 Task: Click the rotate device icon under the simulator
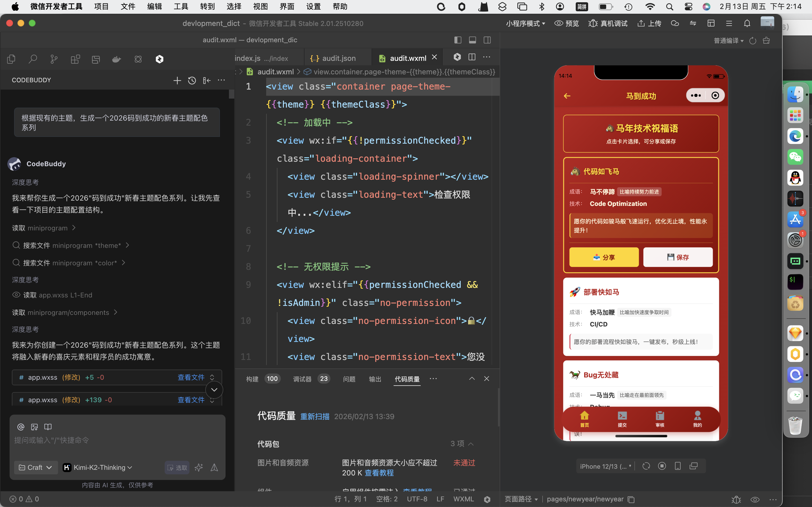646,466
